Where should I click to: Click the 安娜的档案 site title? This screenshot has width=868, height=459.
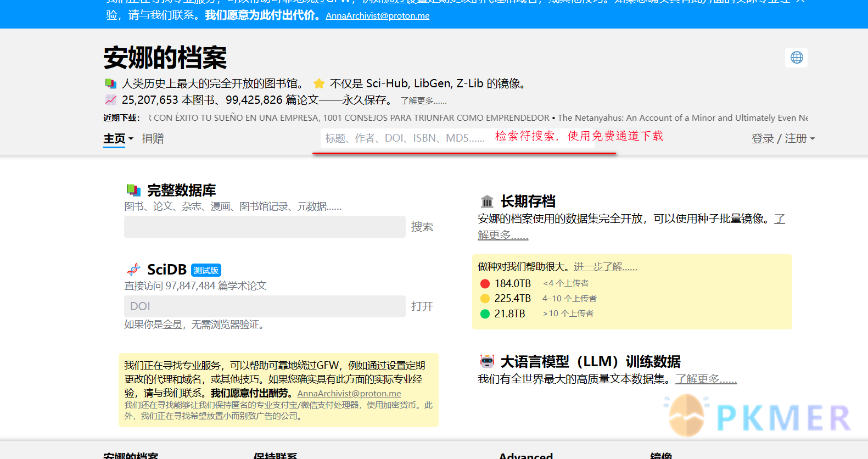coord(165,58)
